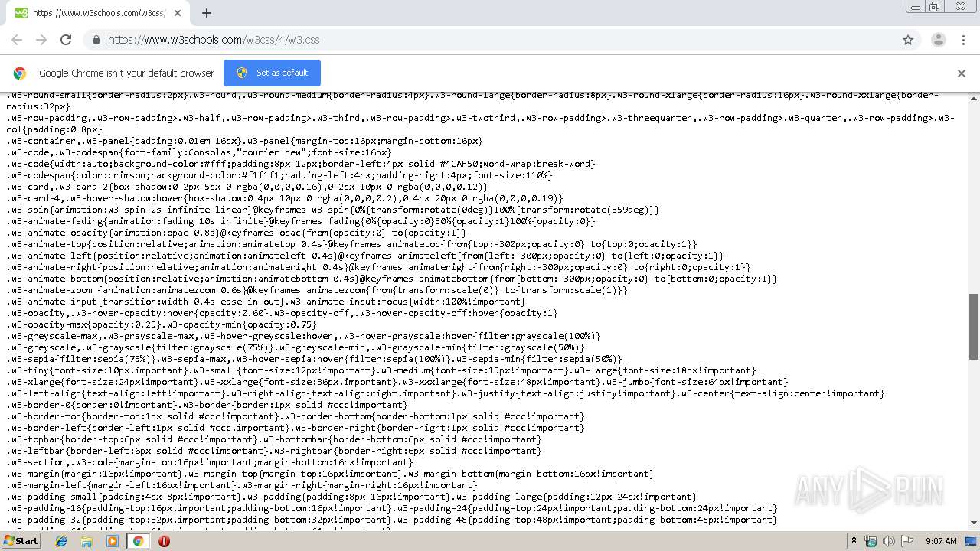
Task: Open Windows Explorer folder in taskbar
Action: click(x=87, y=541)
